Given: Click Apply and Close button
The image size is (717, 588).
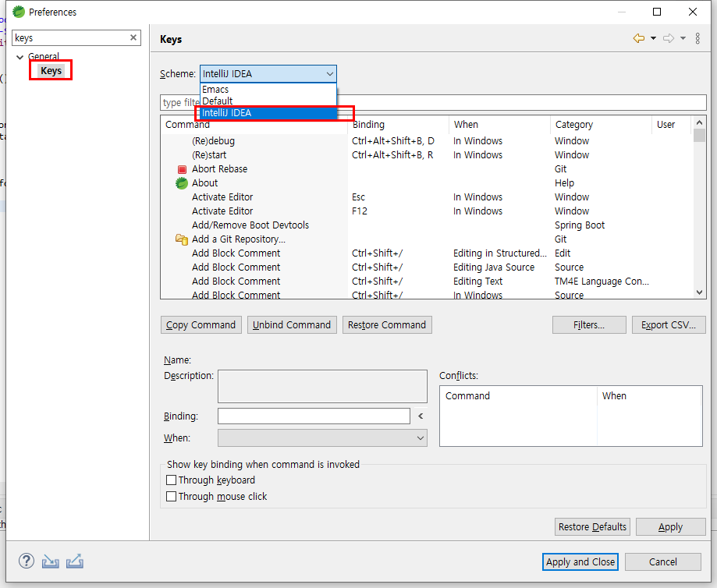Looking at the screenshot, I should [x=580, y=561].
